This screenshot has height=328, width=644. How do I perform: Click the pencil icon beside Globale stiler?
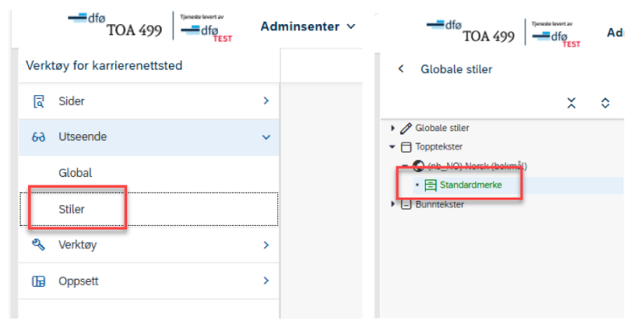(x=406, y=129)
